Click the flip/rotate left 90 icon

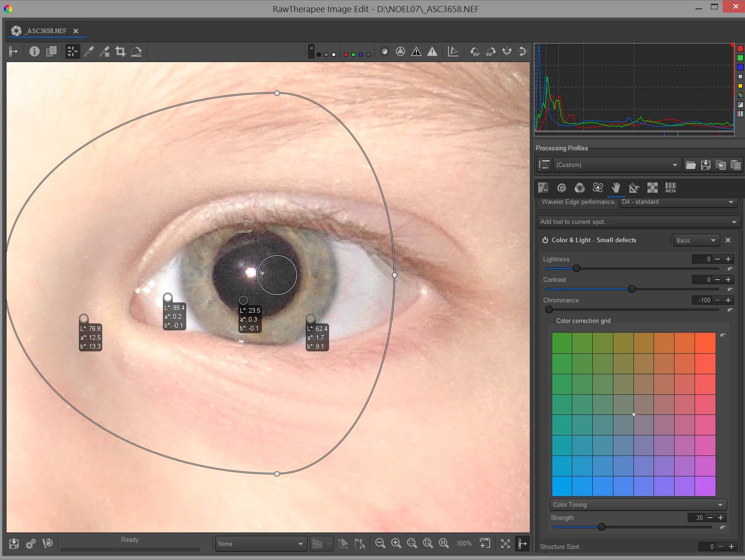point(475,51)
